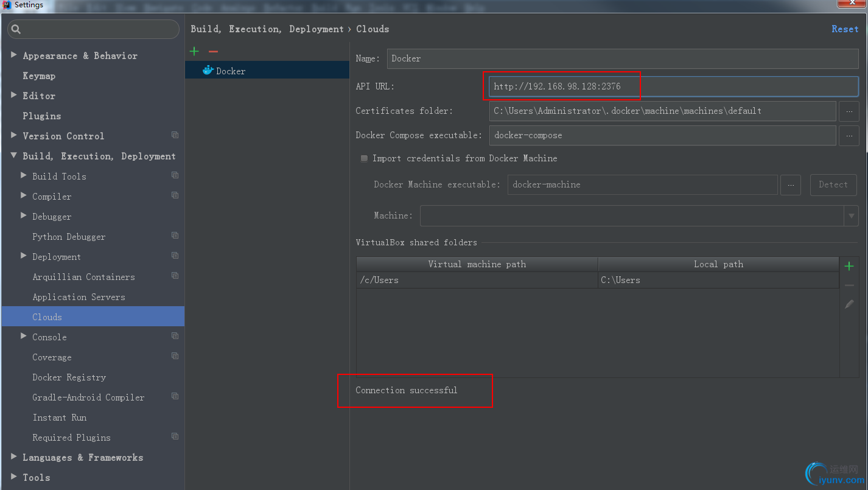The height and width of the screenshot is (490, 868).
Task: Open Coverage settings page
Action: tap(52, 357)
